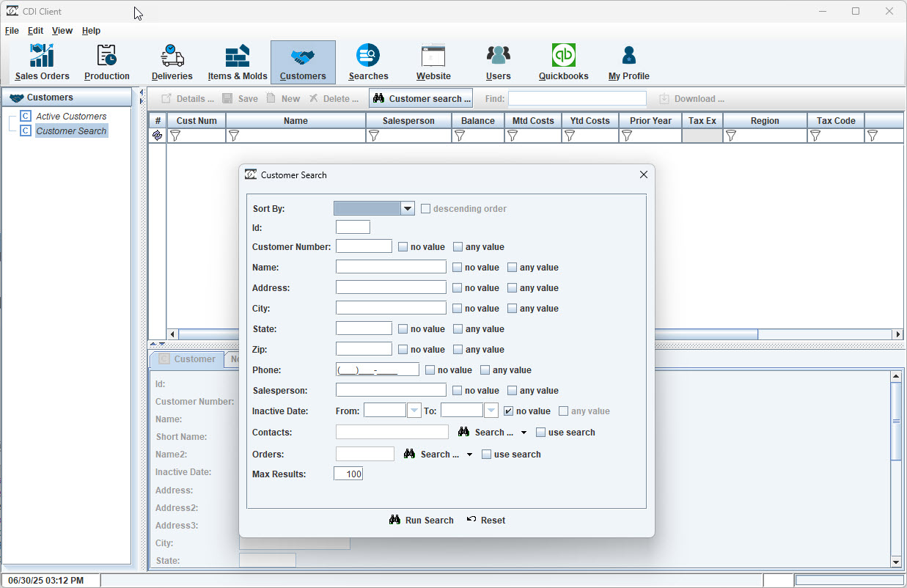Click the Contacts Search binoculars icon
Image resolution: width=907 pixels, height=588 pixels.
click(463, 433)
